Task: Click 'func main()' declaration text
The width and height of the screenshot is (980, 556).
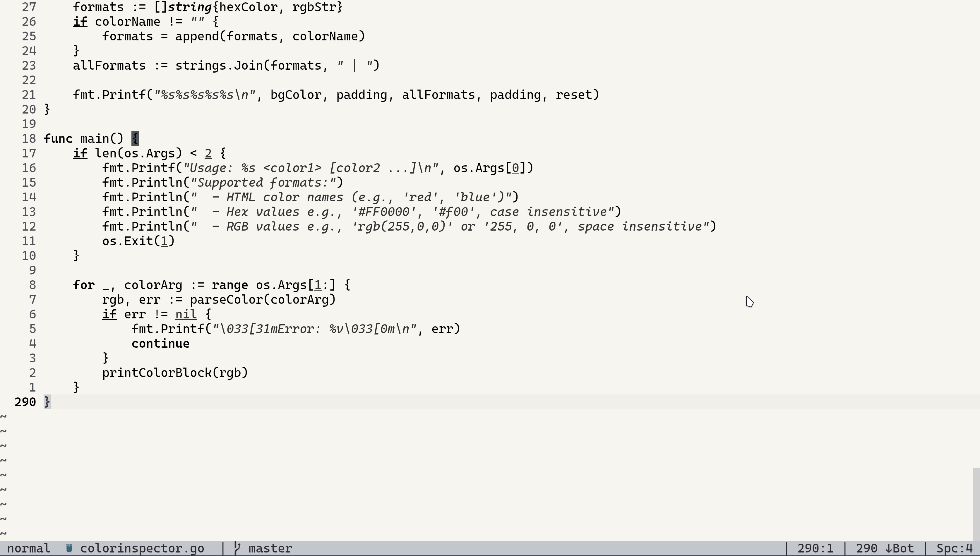Action: coord(84,139)
